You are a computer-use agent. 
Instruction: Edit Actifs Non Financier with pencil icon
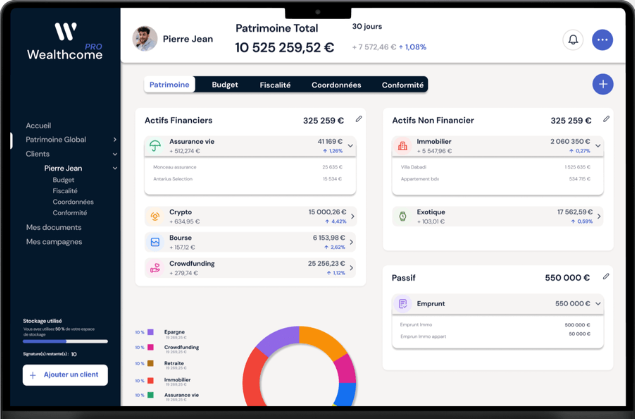point(606,119)
